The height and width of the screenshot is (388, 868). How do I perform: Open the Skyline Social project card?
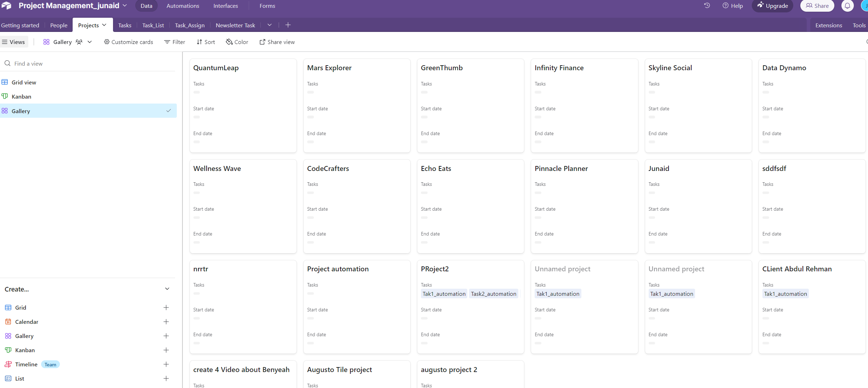pos(698,106)
